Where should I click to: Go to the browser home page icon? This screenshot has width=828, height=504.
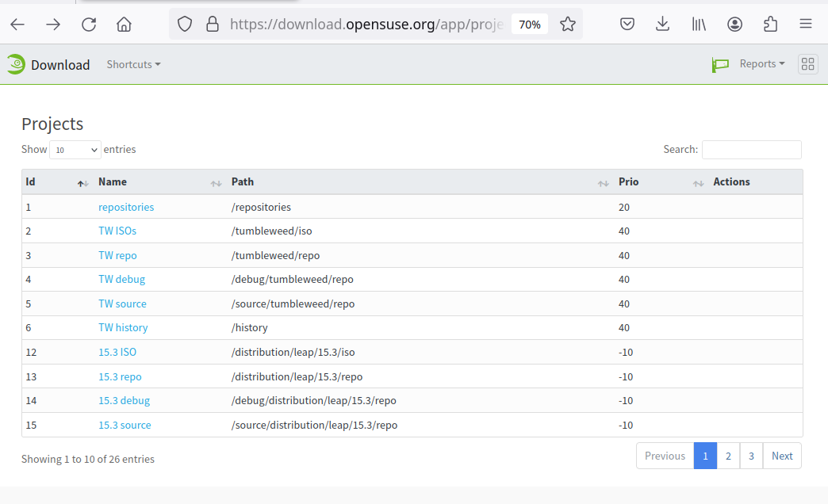(124, 25)
